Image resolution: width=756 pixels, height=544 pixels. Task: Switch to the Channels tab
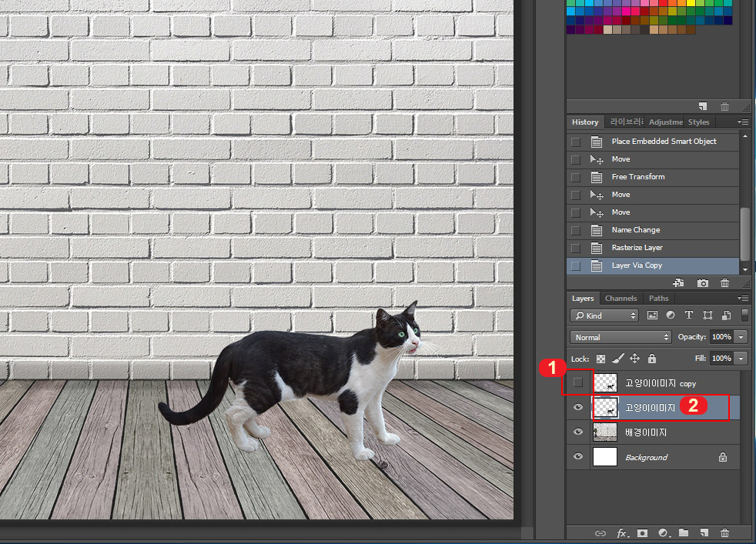(x=621, y=299)
